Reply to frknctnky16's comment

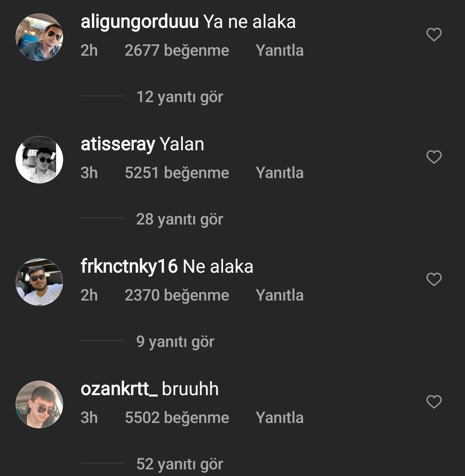coord(280,295)
